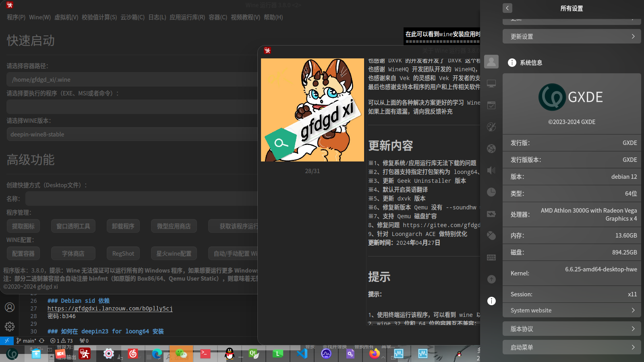Open the Sound settings sidebar icon
Screen dimensions: 644x362
pyautogui.click(x=491, y=170)
